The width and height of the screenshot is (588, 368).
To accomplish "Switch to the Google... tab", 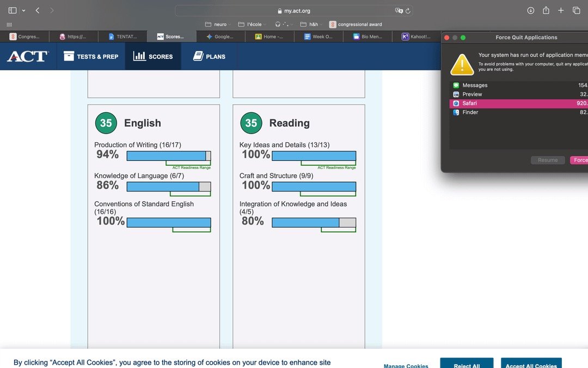I will pos(220,37).
